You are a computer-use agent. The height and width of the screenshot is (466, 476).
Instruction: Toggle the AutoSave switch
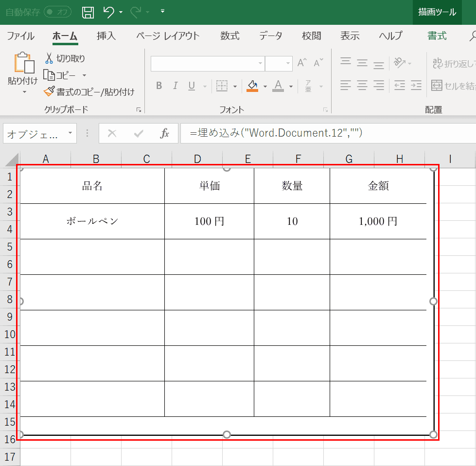click(57, 12)
